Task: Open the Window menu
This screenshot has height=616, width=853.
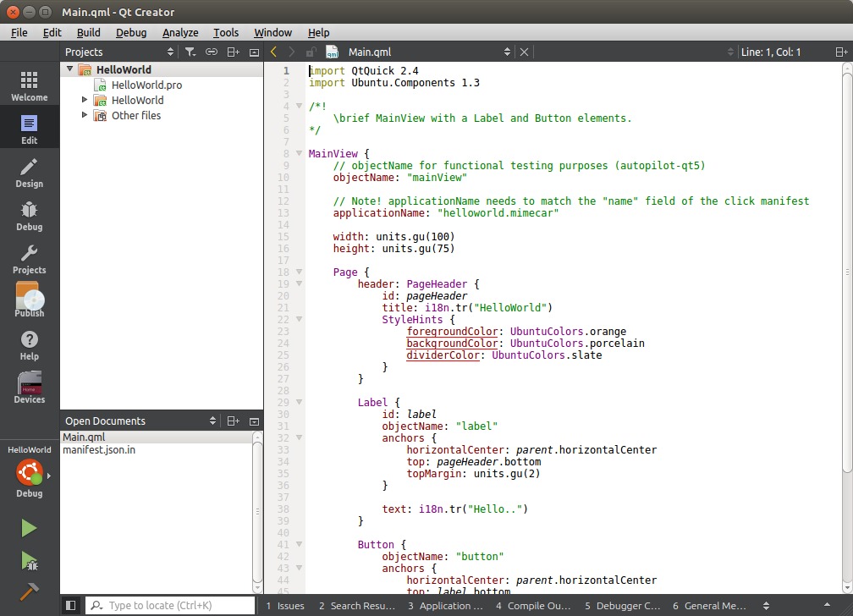Action: tap(273, 33)
